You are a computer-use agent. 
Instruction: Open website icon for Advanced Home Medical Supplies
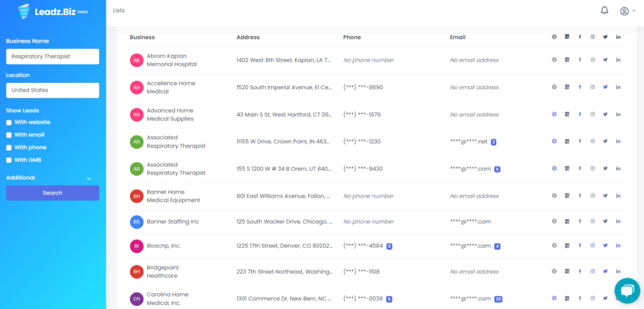tap(554, 114)
